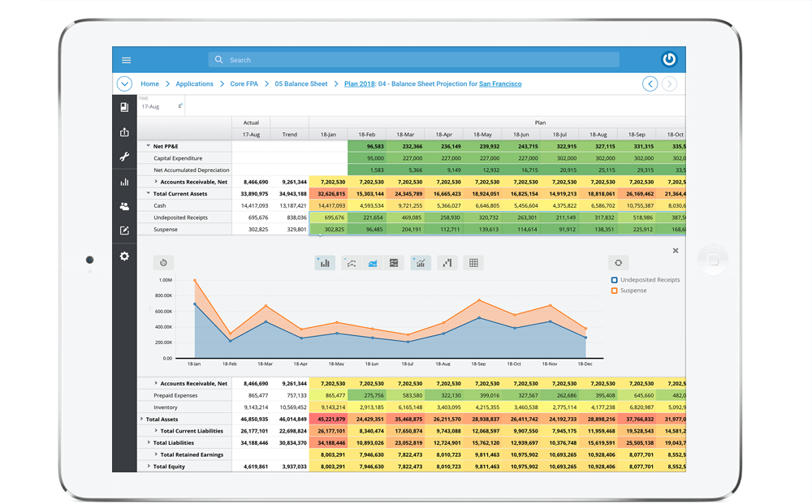This screenshot has width=812, height=504.
Task: Select the Actual group header
Action: point(251,123)
